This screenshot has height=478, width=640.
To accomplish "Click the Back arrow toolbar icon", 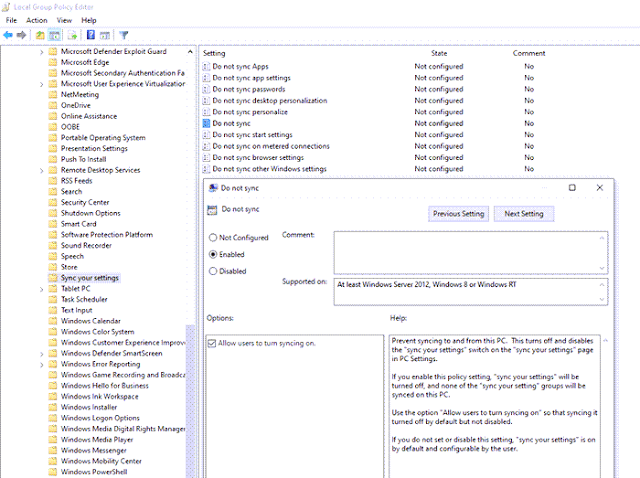I will coord(8,35).
